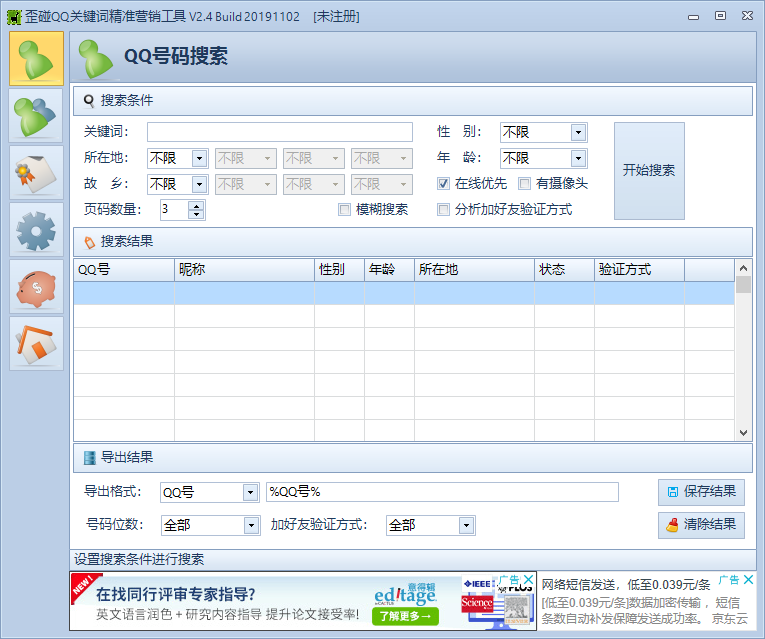This screenshot has height=639, width=765.
Task: Open settings gear sidebar icon
Action: point(36,230)
